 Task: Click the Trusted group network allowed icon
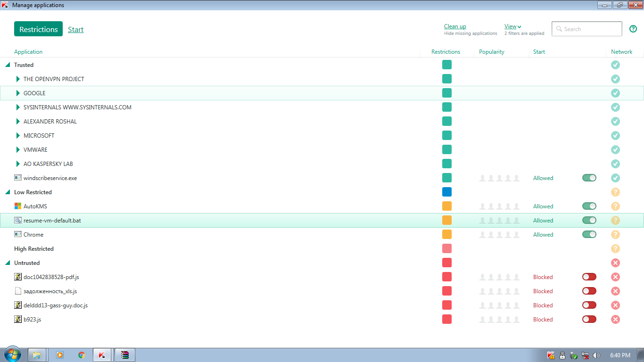[x=615, y=65]
